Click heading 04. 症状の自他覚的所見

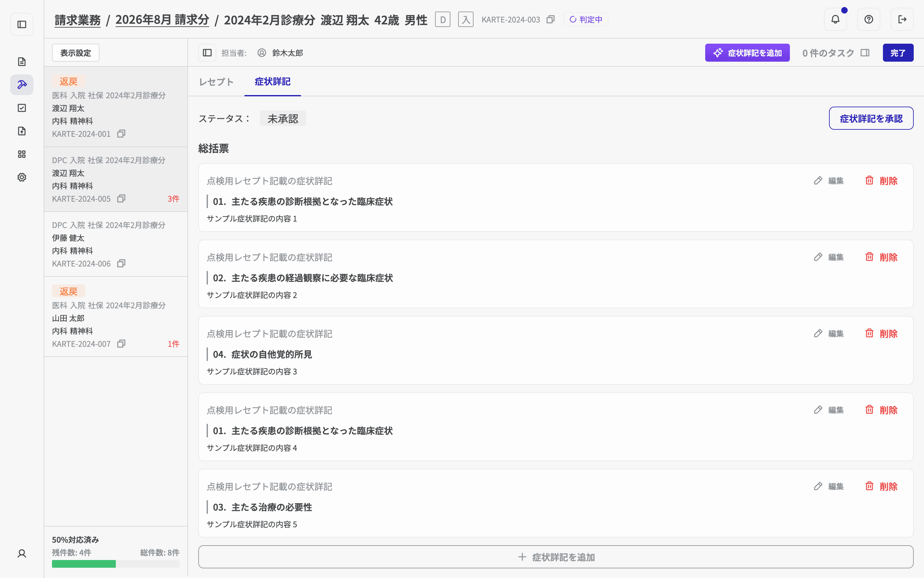click(262, 355)
